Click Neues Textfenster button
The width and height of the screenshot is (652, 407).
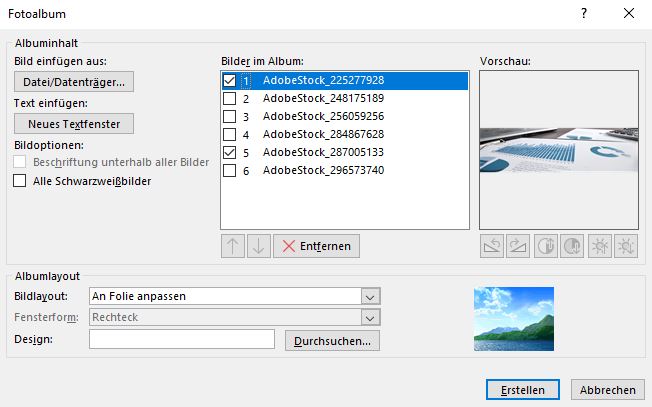coord(74,124)
